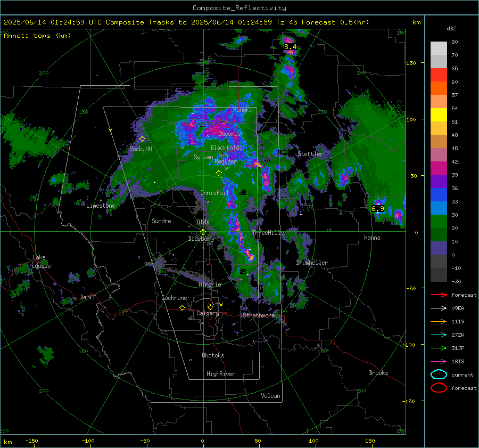Click the Stettler city label

coord(310,154)
